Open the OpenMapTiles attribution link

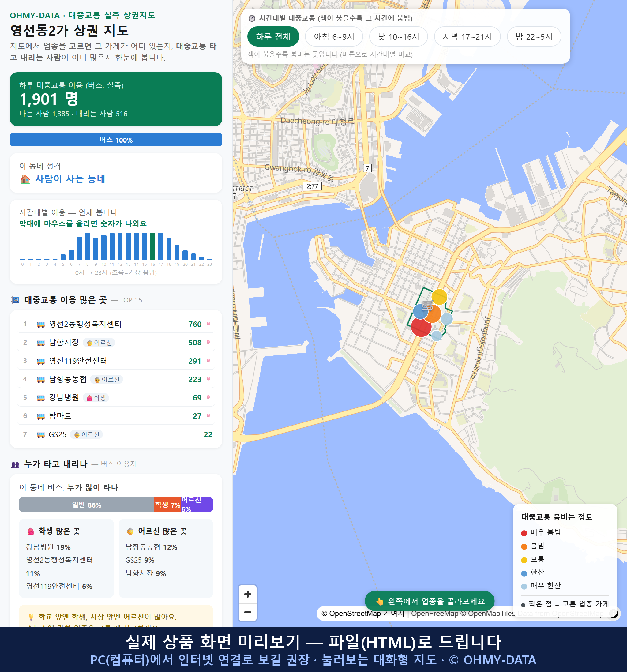pos(488,614)
